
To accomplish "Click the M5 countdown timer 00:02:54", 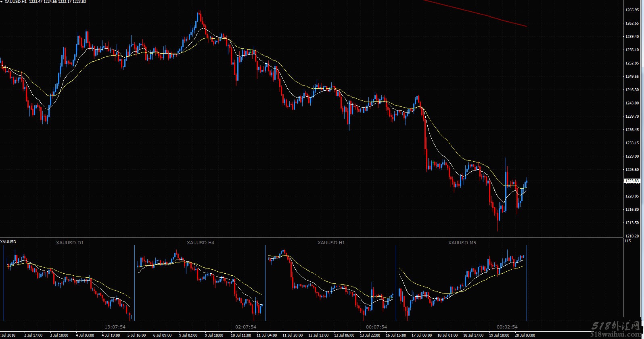I will tap(507, 327).
